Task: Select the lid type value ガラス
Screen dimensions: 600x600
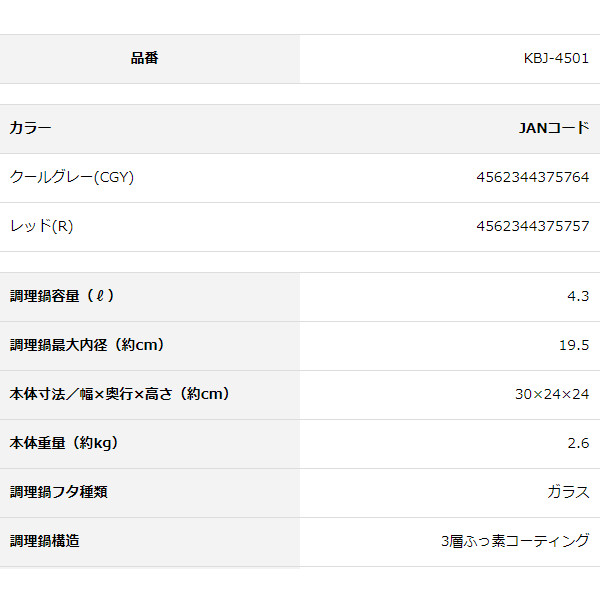Action: [568, 492]
